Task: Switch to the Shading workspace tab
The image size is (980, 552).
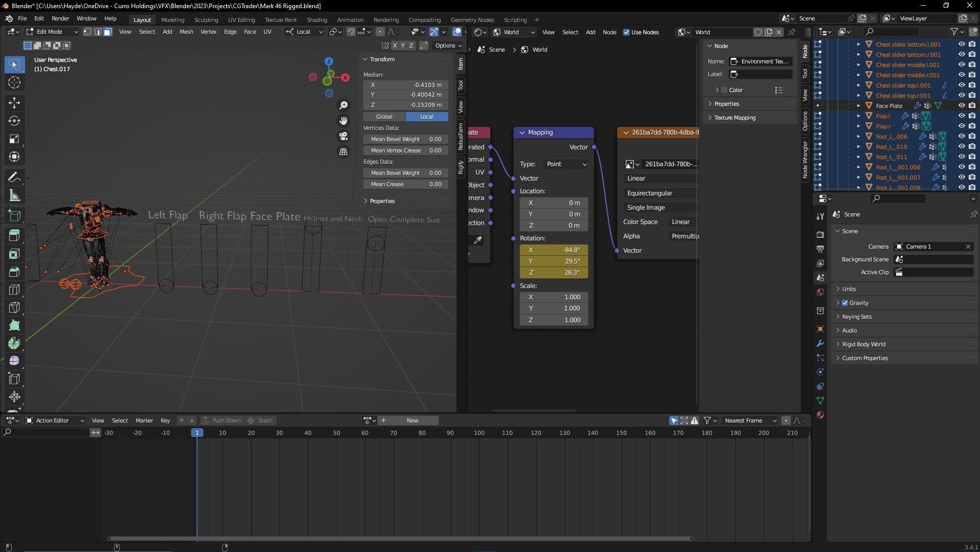Action: click(317, 20)
